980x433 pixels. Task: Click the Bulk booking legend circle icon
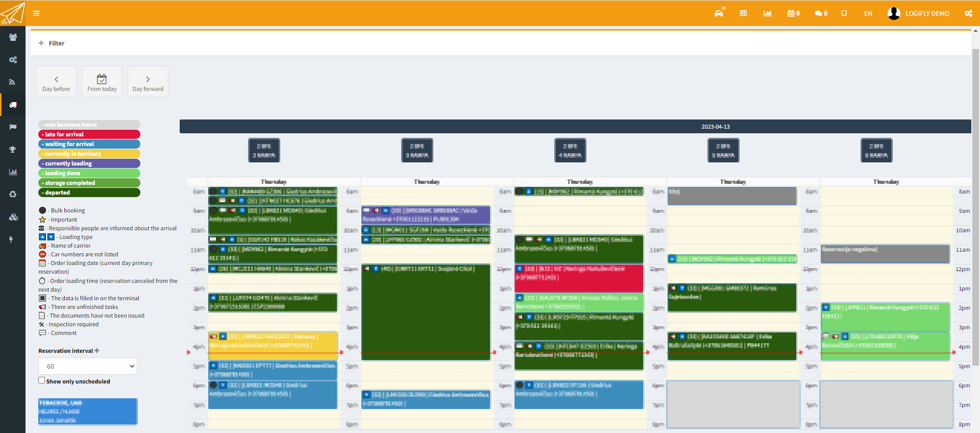pos(42,210)
